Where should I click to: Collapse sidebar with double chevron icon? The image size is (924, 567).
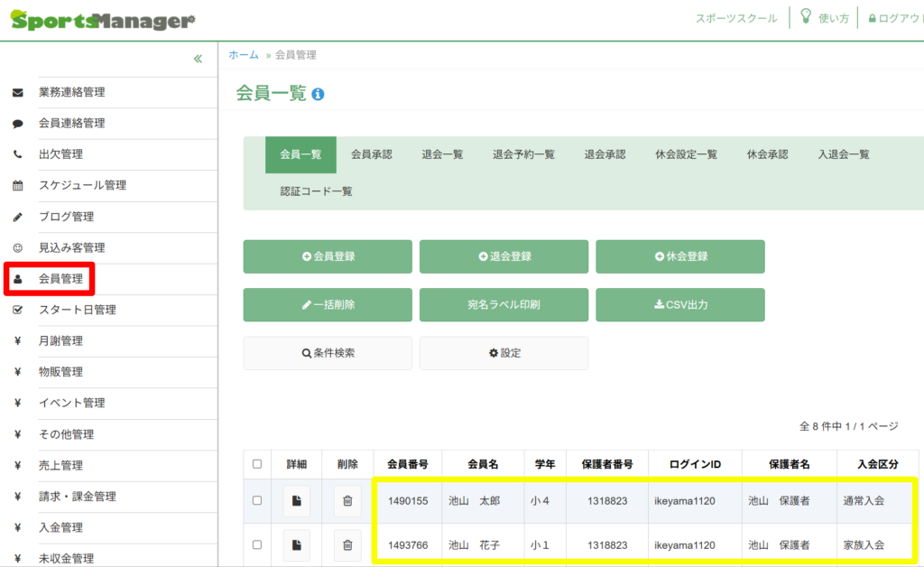(198, 60)
